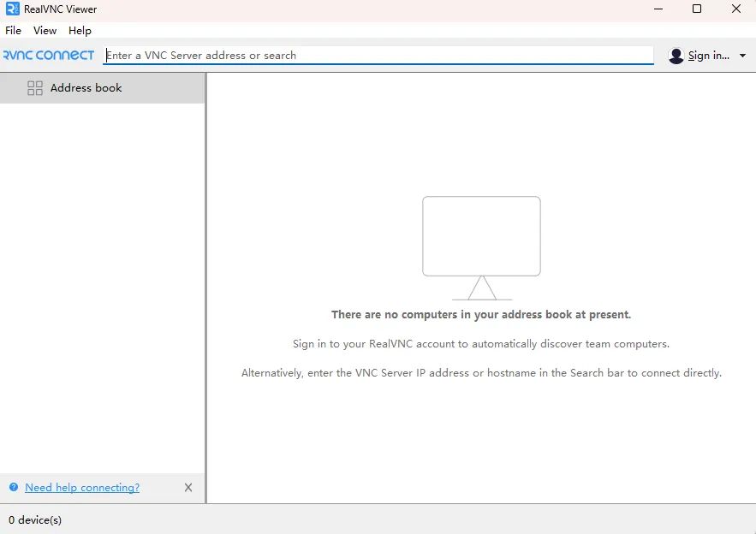Click the RealVNC Viewer title bar icon
Image resolution: width=756 pixels, height=534 pixels.
[12, 9]
